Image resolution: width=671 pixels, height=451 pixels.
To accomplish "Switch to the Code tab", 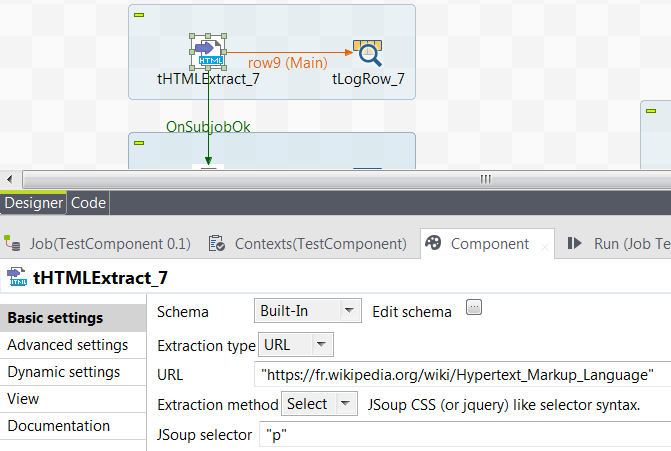I will point(88,202).
